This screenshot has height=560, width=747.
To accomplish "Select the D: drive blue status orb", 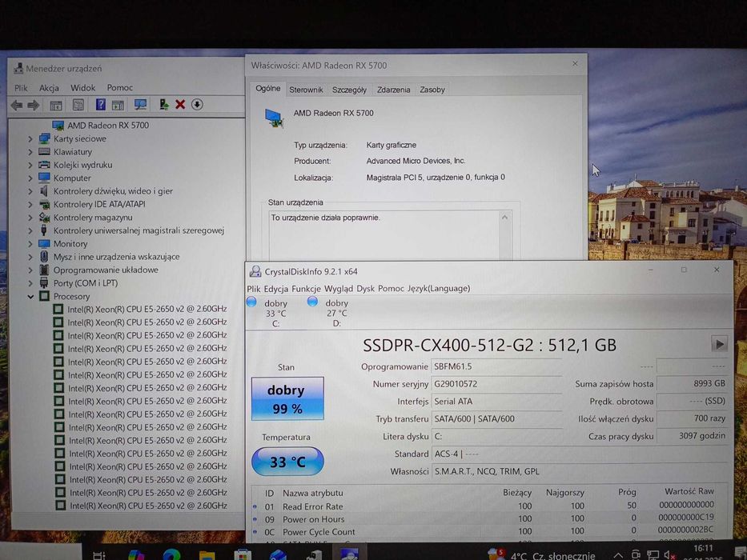I will pos(312,301).
